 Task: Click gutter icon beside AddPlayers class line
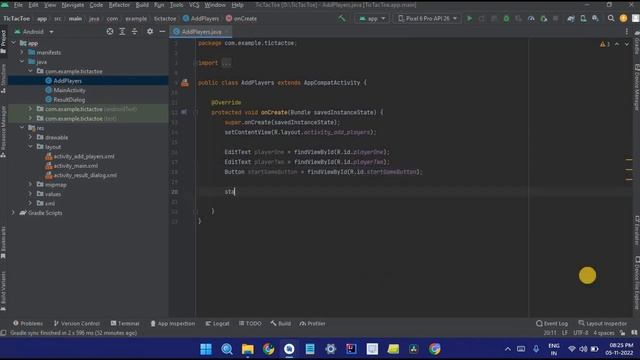[184, 83]
